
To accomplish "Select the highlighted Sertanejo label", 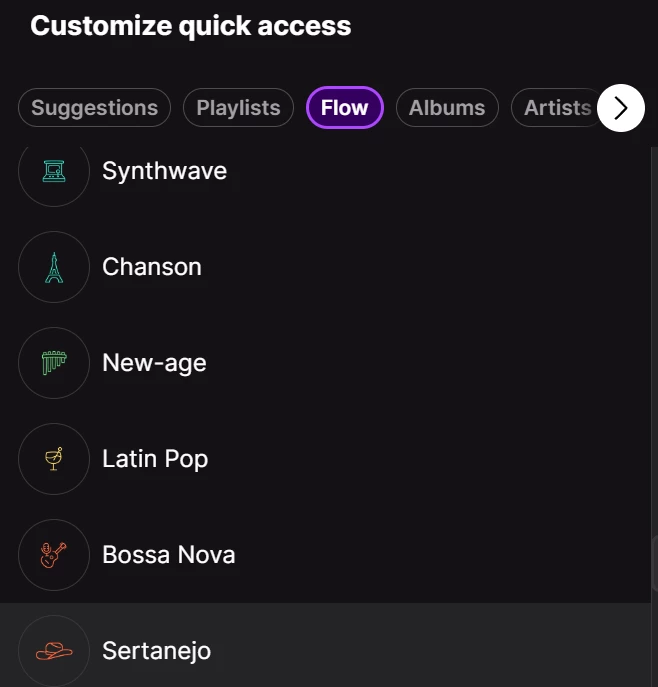I will [x=156, y=651].
